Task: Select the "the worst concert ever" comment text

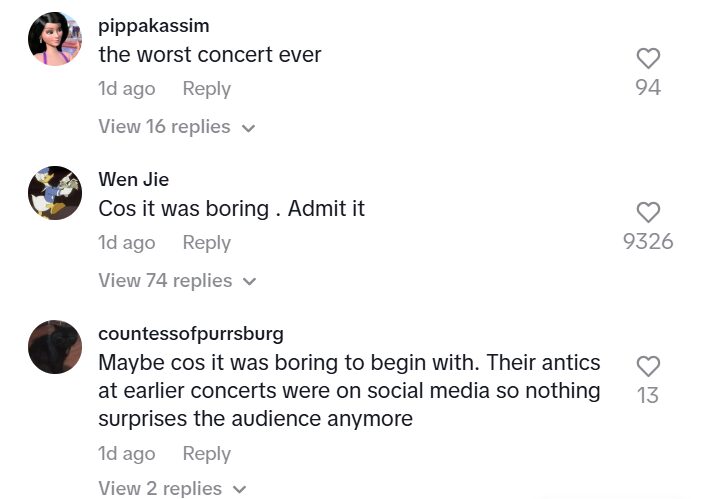Action: (x=210, y=55)
